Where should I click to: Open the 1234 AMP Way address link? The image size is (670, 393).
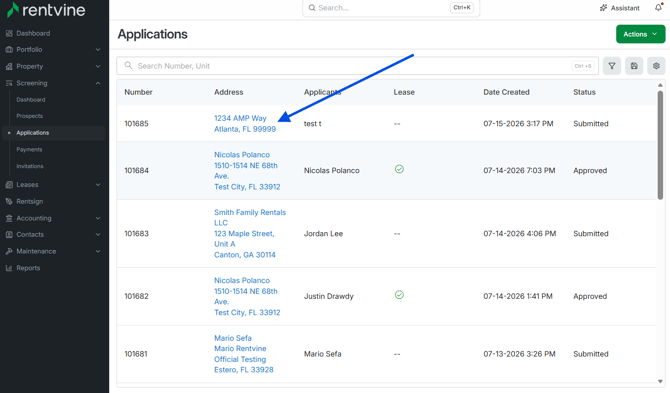(245, 123)
